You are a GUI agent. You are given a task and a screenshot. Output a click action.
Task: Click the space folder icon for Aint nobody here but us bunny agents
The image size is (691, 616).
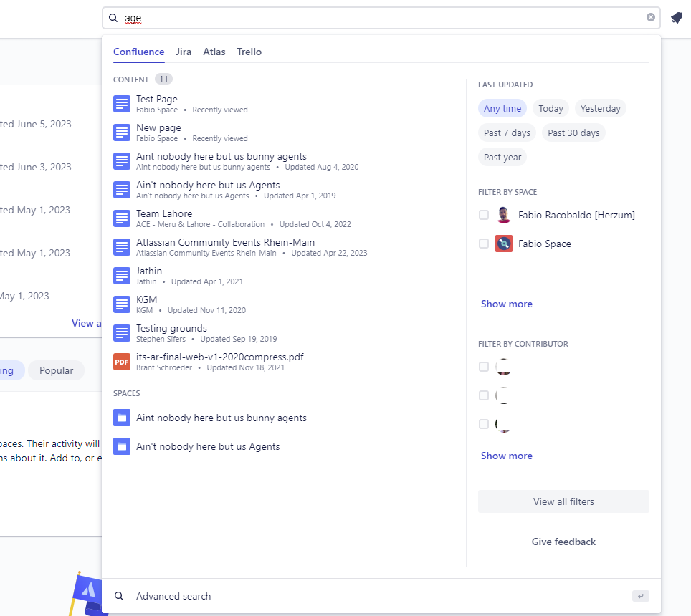point(122,418)
